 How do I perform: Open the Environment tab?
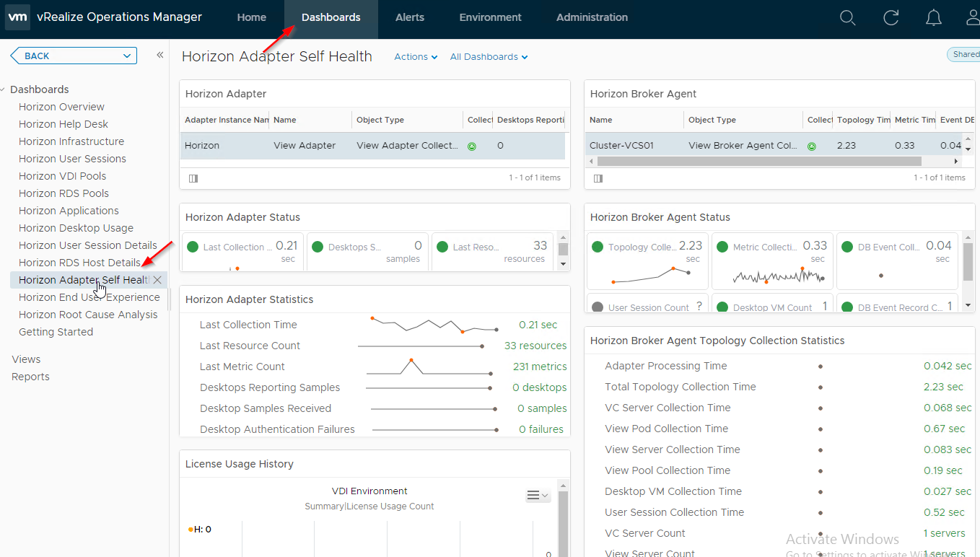click(491, 17)
